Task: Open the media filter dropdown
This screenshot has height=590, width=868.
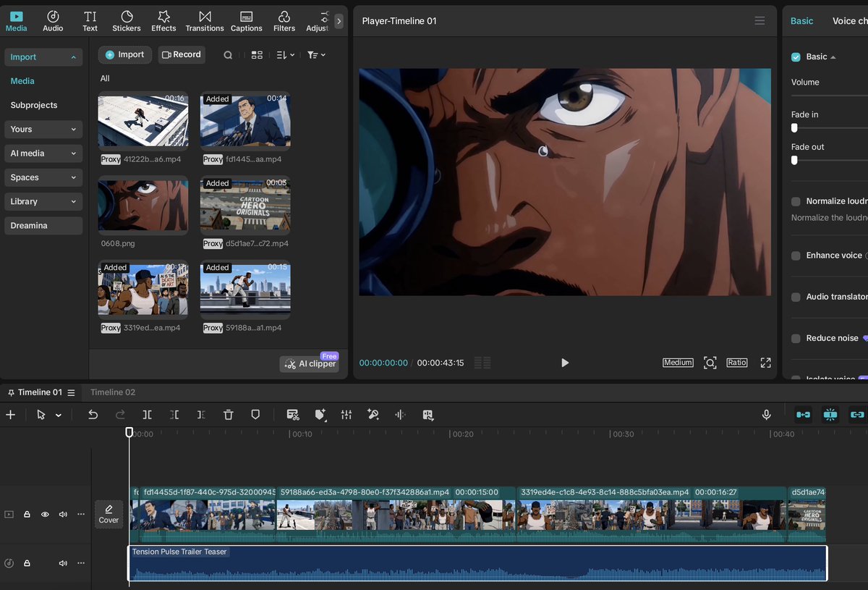Action: 316,55
